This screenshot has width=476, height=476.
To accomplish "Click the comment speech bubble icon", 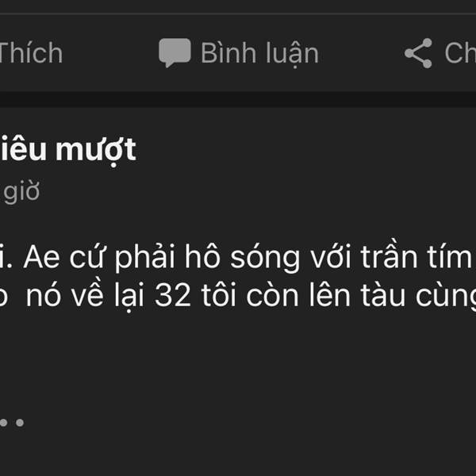I will 174,53.
